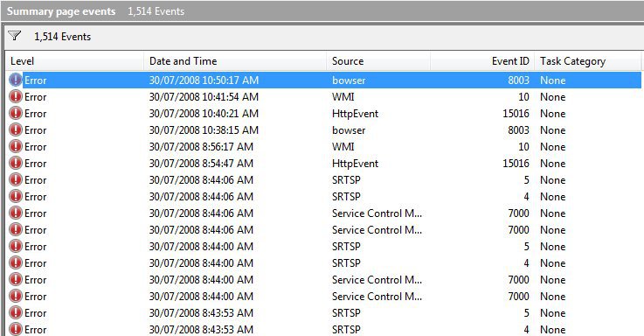Click 'SRTSP' source in 8:44:06 event 5 row
The height and width of the screenshot is (336, 644).
pos(346,179)
